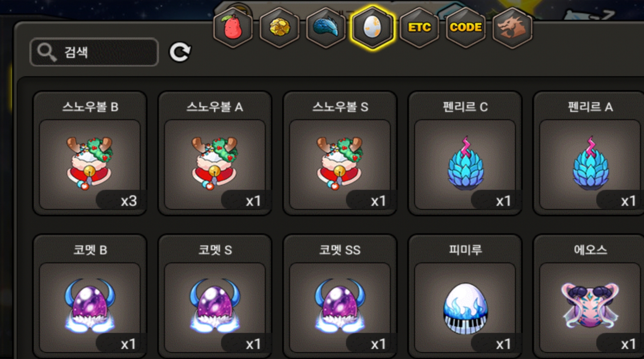Select the 스노우볼 A egg item
Viewport: 644px width, 359px height.
(215, 153)
